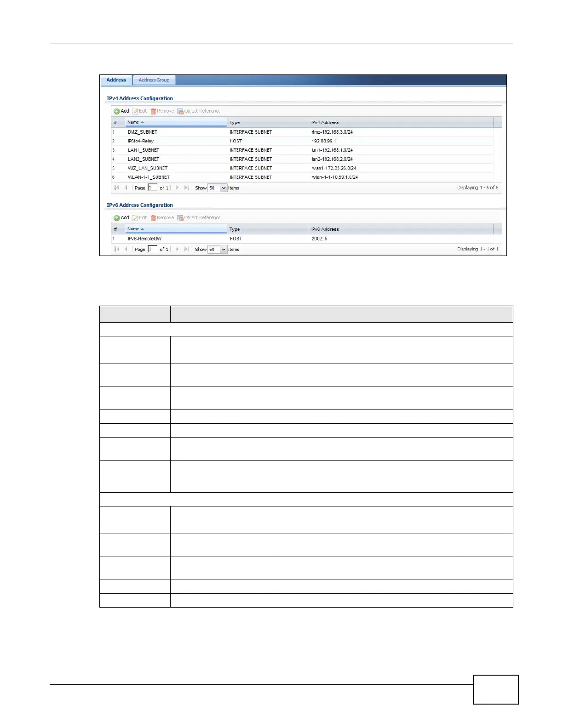Click the HOST type cell of IP6to4-Relay
Viewport: 563px width, 728px height.
[236, 141]
